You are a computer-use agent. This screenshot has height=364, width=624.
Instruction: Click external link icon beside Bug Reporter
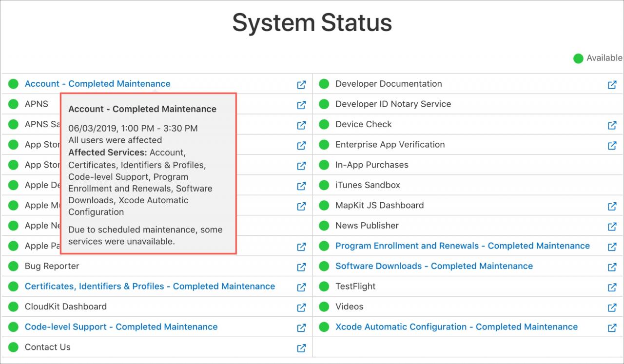point(301,267)
